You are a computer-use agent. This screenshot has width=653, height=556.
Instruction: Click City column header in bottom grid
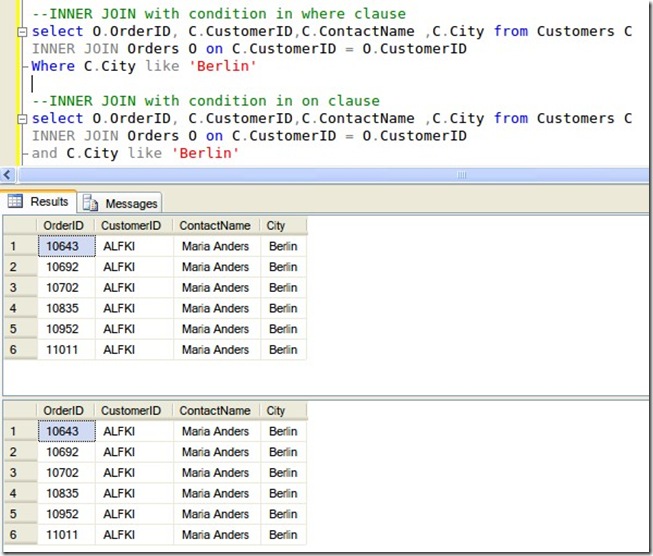[x=276, y=410]
